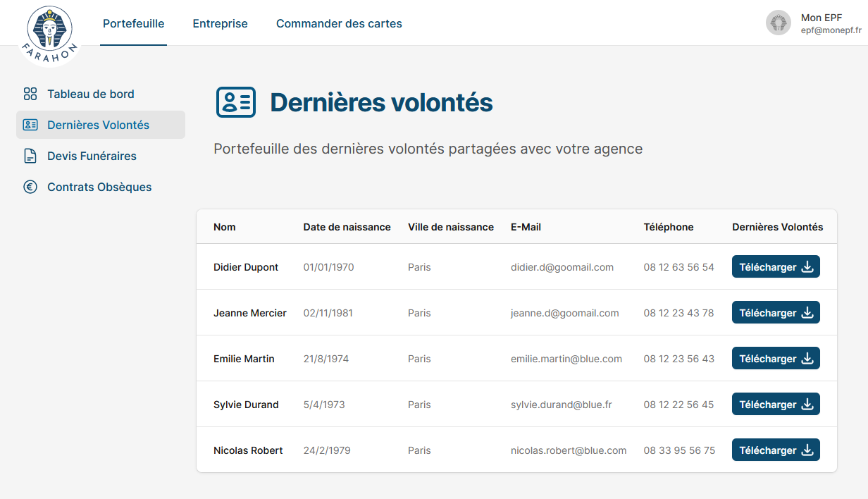Click the download icon in Didier Dupont's row
The image size is (868, 499).
tap(808, 267)
